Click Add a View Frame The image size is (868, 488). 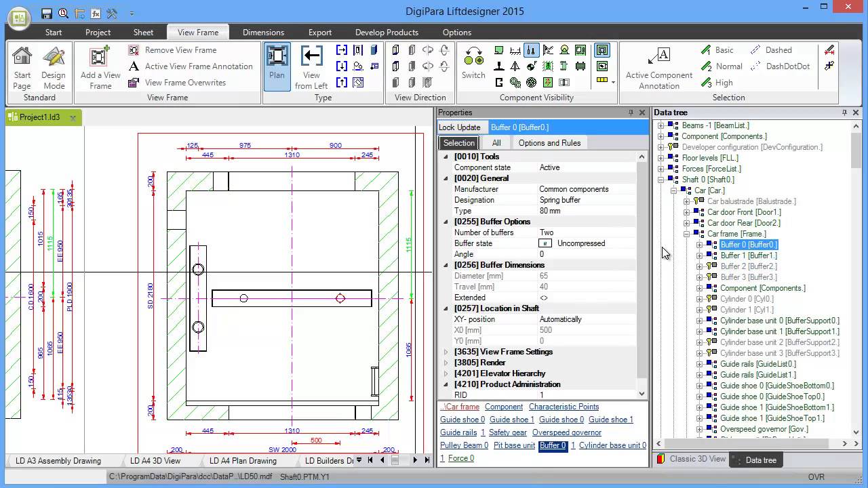click(x=100, y=68)
